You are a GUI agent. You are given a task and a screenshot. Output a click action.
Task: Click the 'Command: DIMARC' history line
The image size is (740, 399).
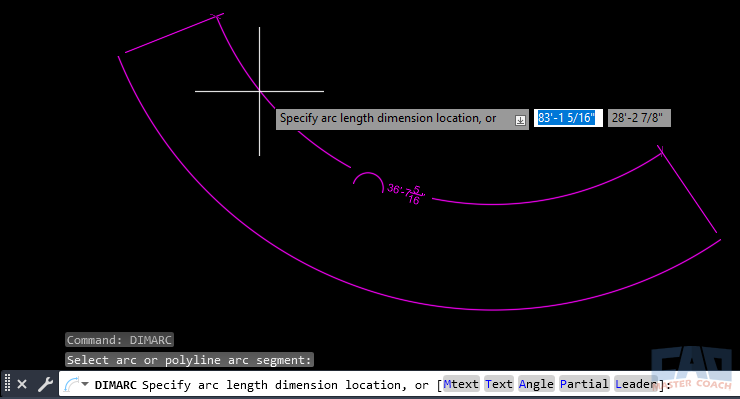[x=119, y=340]
